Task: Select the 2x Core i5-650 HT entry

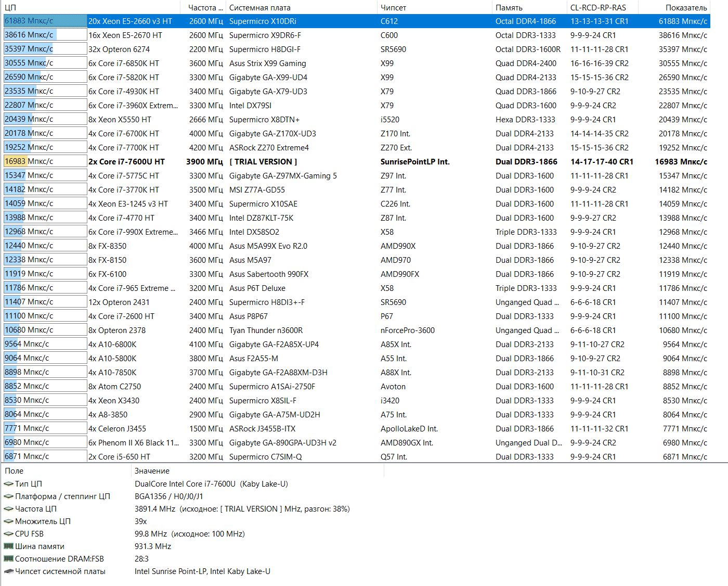Action: 120,457
